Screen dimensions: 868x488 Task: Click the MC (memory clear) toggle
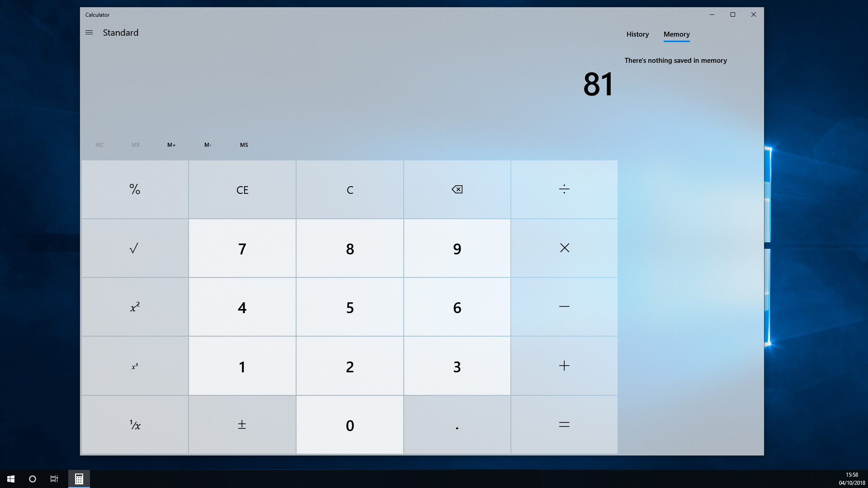(99, 145)
